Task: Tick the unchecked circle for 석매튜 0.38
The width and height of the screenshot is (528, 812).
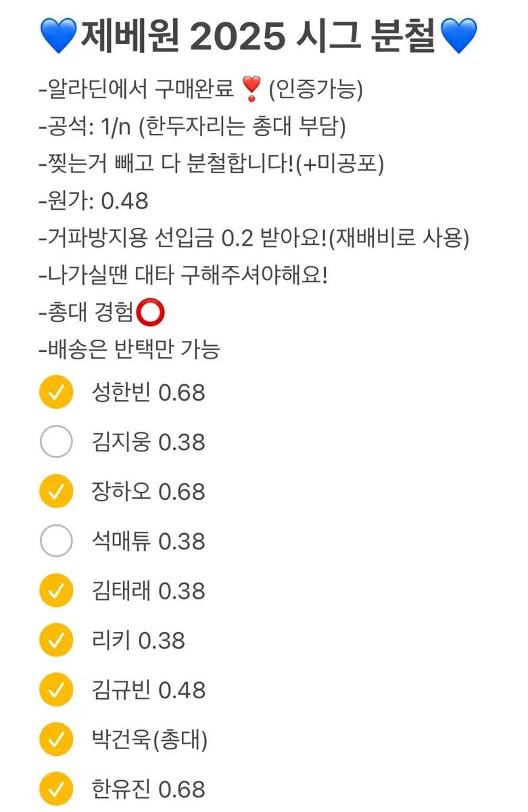Action: click(56, 541)
